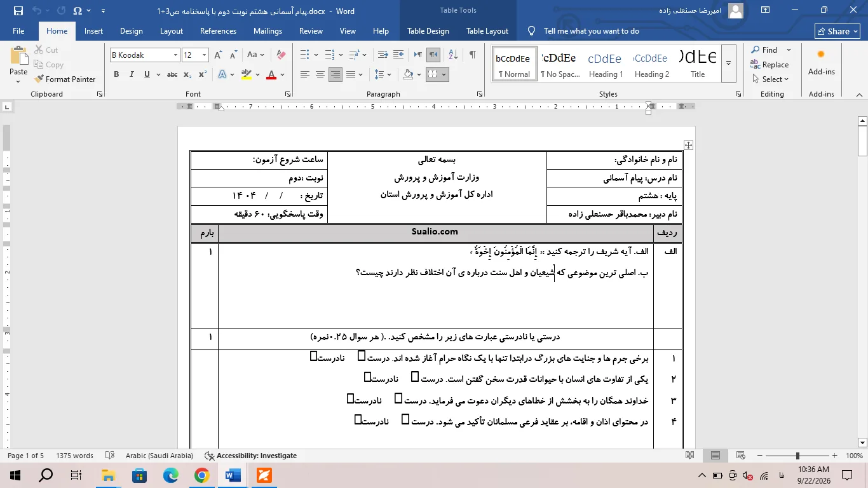Viewport: 868px width, 488px height.
Task: Open spelling and proofing status icon
Action: pyautogui.click(x=110, y=456)
